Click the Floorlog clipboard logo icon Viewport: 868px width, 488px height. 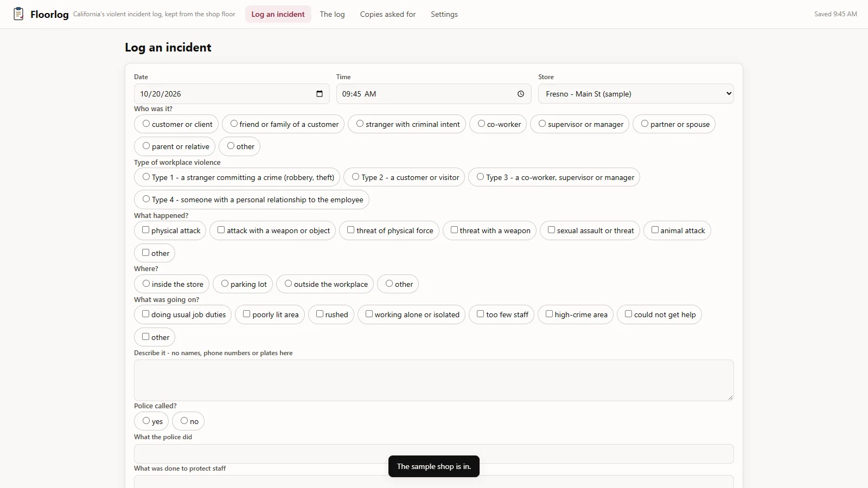click(18, 14)
